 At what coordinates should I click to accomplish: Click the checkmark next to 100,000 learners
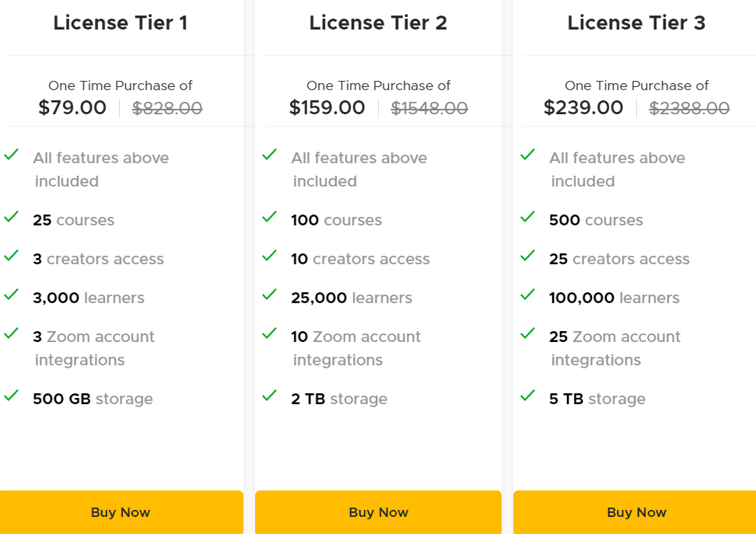[x=528, y=297]
